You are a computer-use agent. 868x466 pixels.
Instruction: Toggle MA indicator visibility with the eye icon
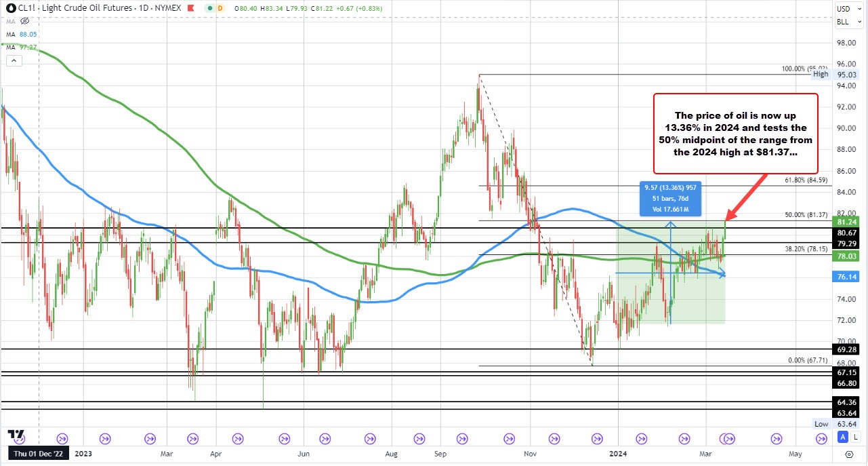pos(25,20)
